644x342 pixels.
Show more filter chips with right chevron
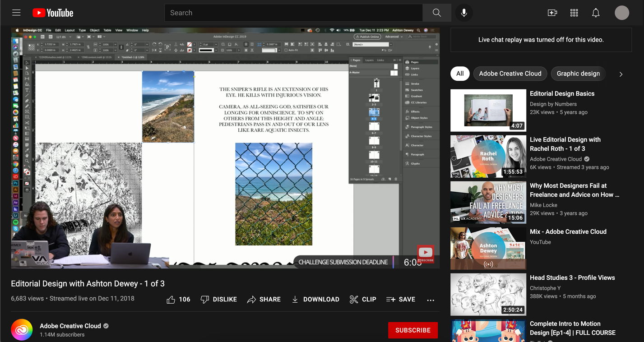coord(621,74)
